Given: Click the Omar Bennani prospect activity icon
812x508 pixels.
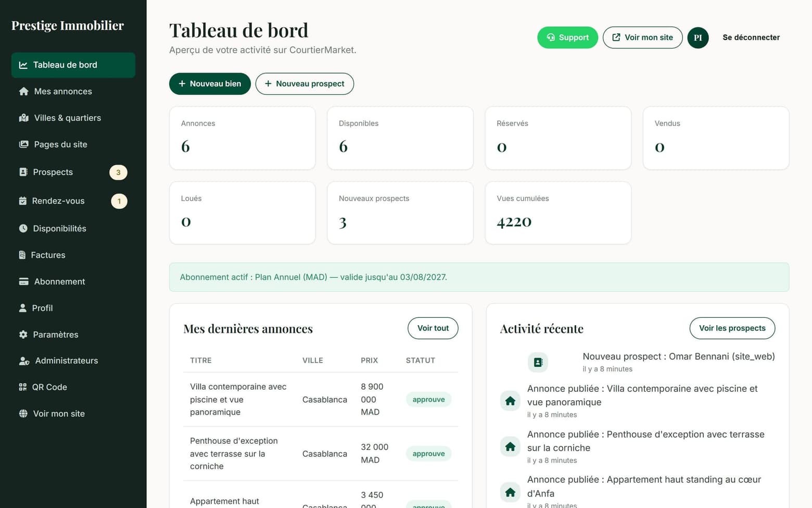Looking at the screenshot, I should [x=538, y=362].
